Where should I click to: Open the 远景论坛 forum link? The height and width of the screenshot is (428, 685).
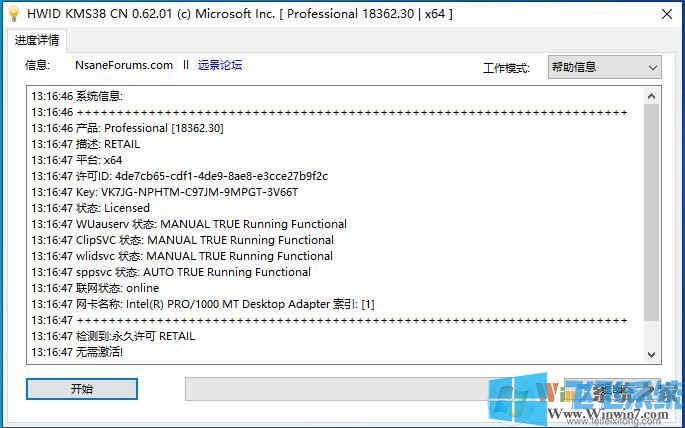pyautogui.click(x=219, y=65)
